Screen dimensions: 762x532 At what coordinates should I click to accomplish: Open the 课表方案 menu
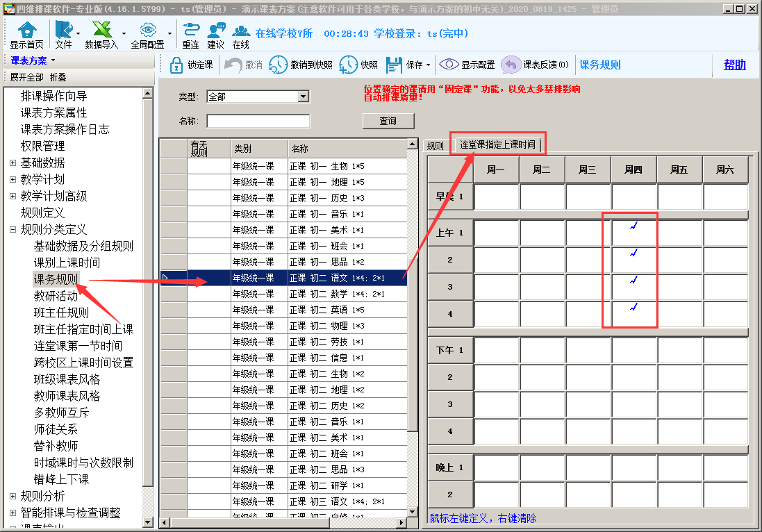click(33, 60)
